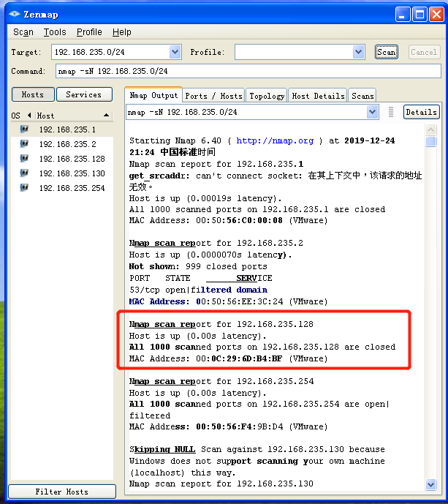Screen dimensions: 448x504
Task: Switch to the Topology tab
Action: tap(267, 96)
